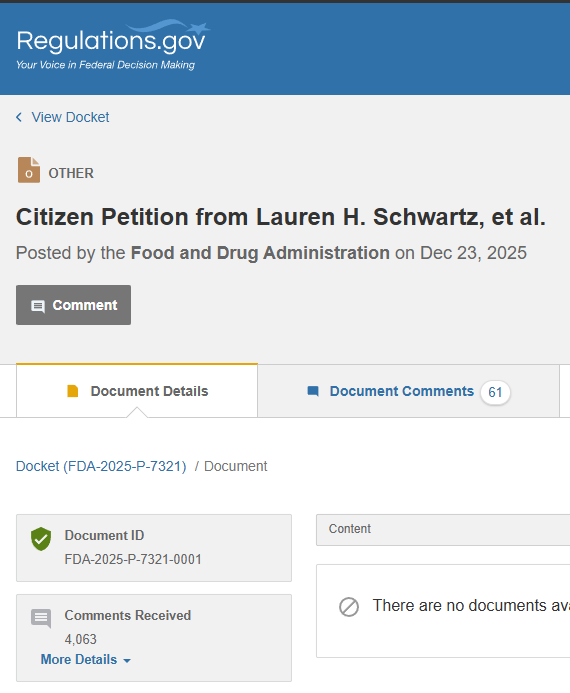
Task: Click the OTHER document type label
Action: pyautogui.click(x=71, y=173)
